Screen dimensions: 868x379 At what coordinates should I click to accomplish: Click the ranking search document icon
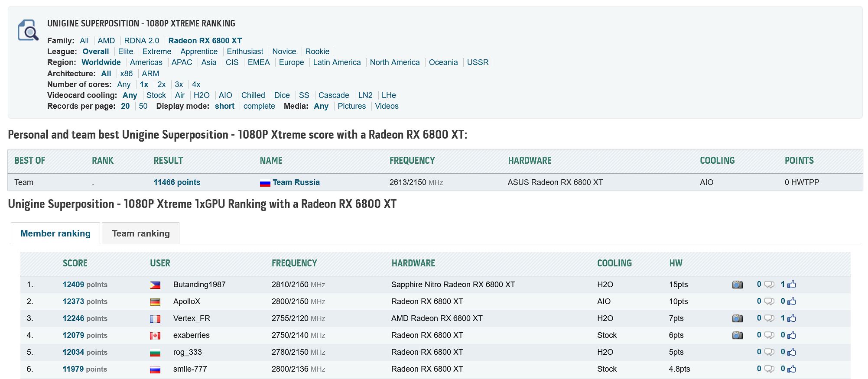click(28, 30)
